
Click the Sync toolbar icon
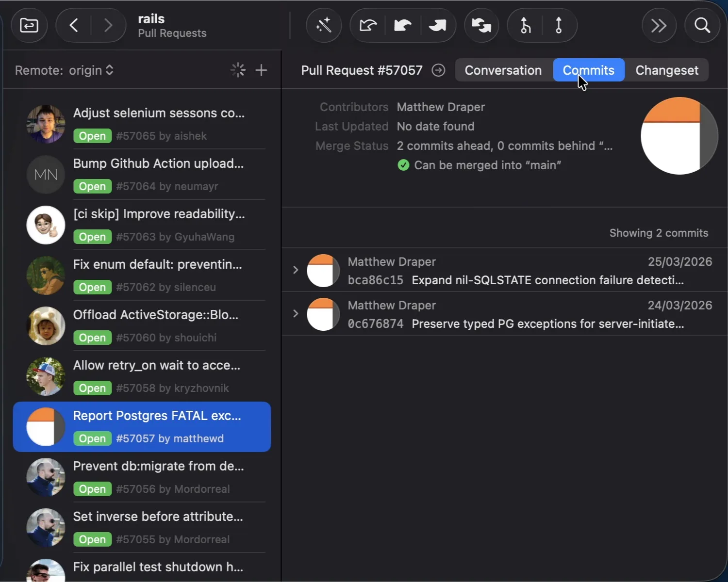pos(481,25)
